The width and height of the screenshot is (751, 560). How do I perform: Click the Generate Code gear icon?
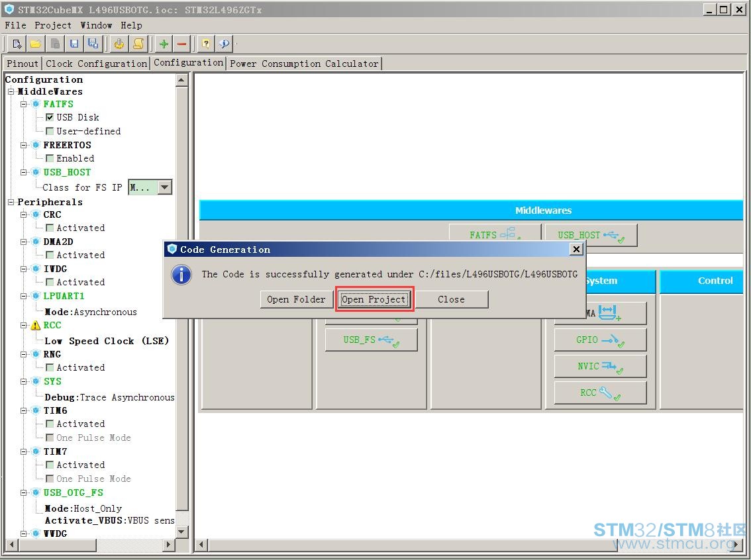click(119, 44)
